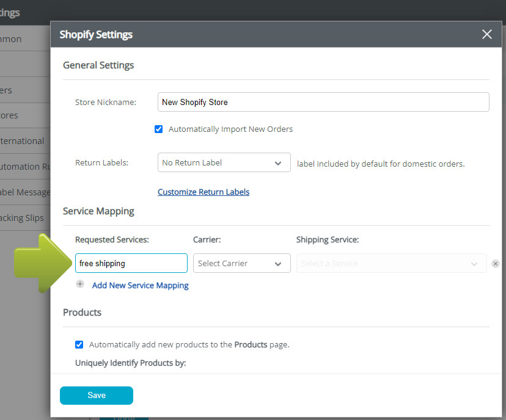Click the Shipping Service column label
The height and width of the screenshot is (420, 506).
tap(328, 239)
